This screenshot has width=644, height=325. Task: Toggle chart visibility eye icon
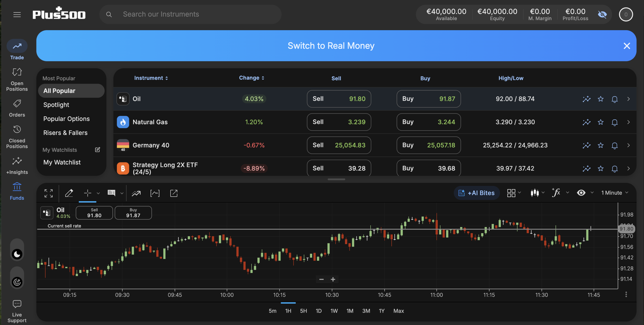[581, 193]
